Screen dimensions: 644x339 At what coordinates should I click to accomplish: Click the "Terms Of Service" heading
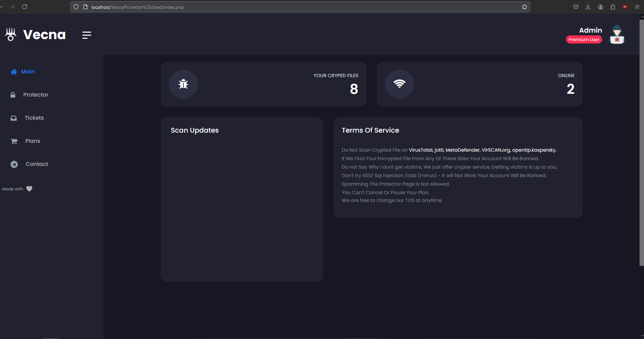click(370, 131)
